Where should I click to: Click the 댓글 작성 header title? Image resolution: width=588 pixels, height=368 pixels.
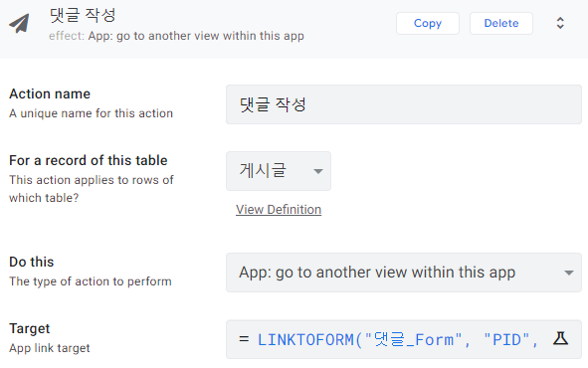pos(83,15)
